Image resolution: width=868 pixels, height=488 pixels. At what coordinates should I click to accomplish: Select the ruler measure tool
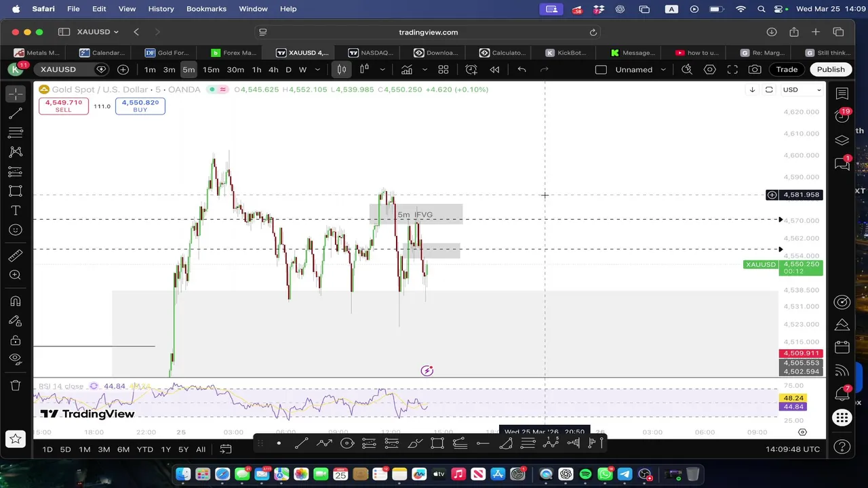click(16, 256)
